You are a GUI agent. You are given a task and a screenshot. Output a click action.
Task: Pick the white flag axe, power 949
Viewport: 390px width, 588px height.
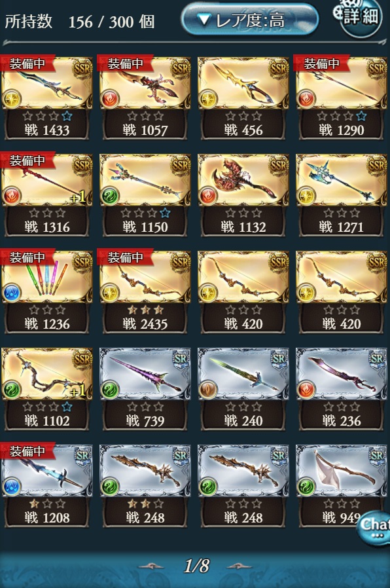tap(342, 485)
